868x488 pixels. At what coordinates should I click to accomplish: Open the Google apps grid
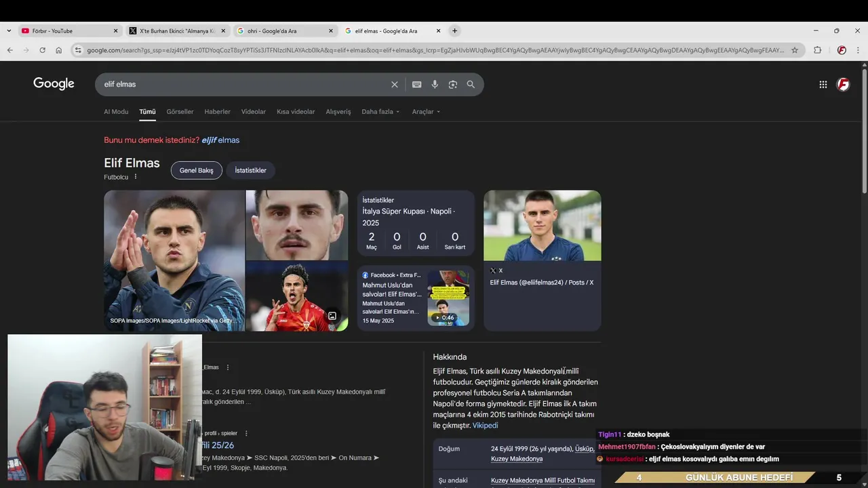pyautogui.click(x=823, y=85)
